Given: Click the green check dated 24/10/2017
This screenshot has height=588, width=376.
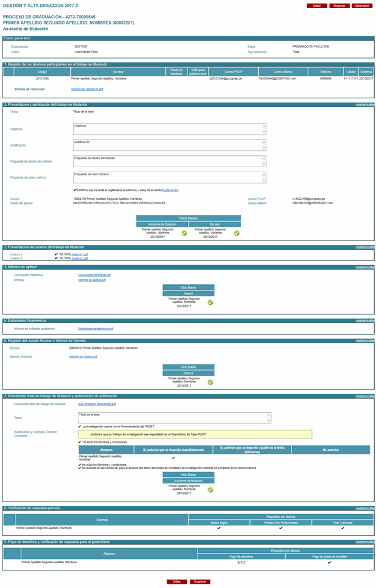Looking at the screenshot, I should pyautogui.click(x=211, y=490).
